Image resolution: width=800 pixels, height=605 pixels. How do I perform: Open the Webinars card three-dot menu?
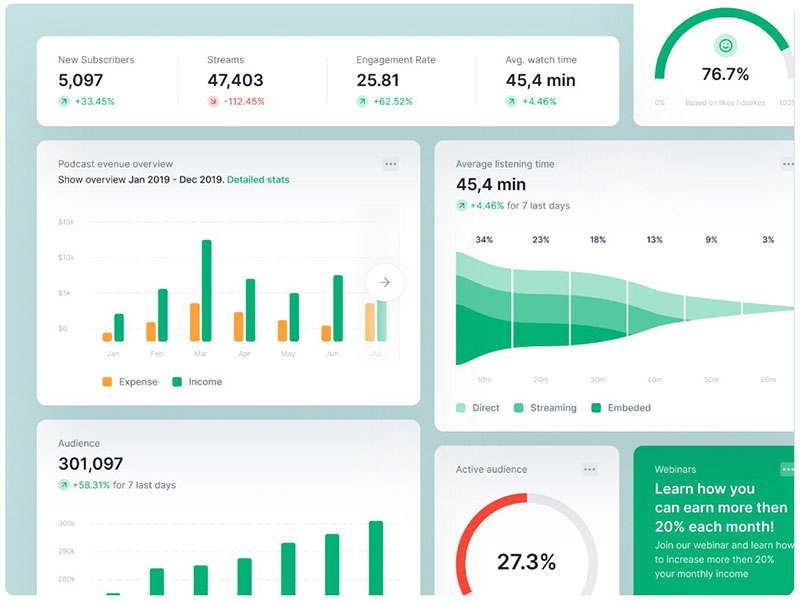pos(788,469)
